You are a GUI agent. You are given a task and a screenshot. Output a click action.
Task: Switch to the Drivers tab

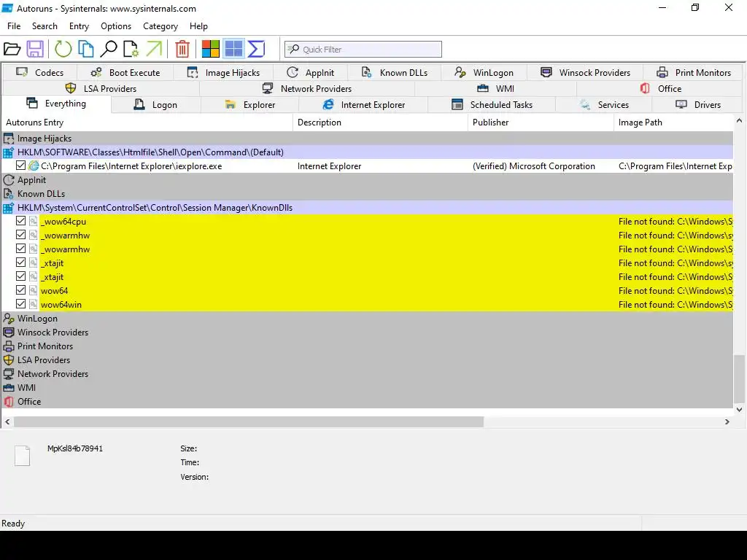[x=698, y=105]
